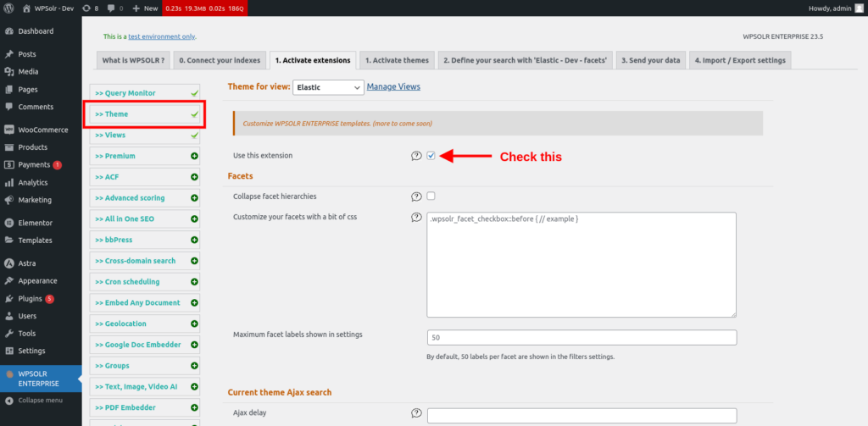Open 2. Define your search tab

click(526, 60)
